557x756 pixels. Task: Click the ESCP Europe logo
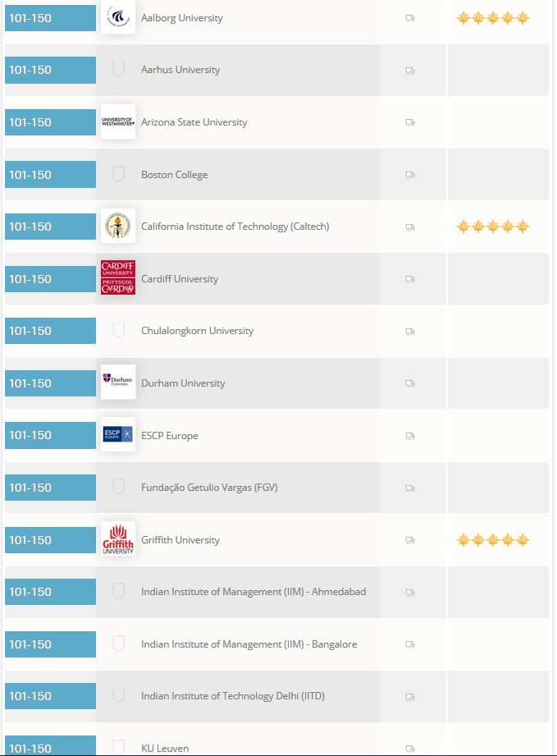click(x=118, y=435)
